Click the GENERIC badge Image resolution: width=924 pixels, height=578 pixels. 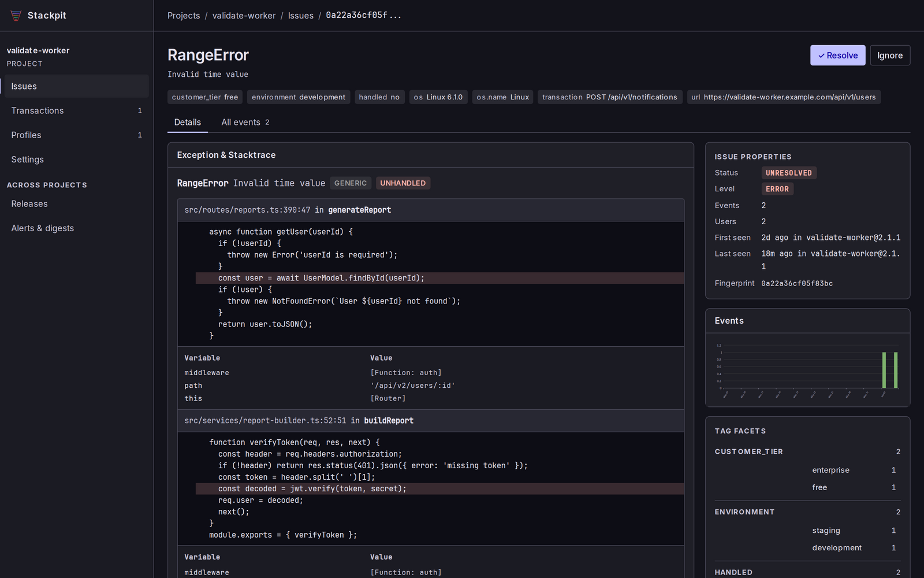pos(351,183)
